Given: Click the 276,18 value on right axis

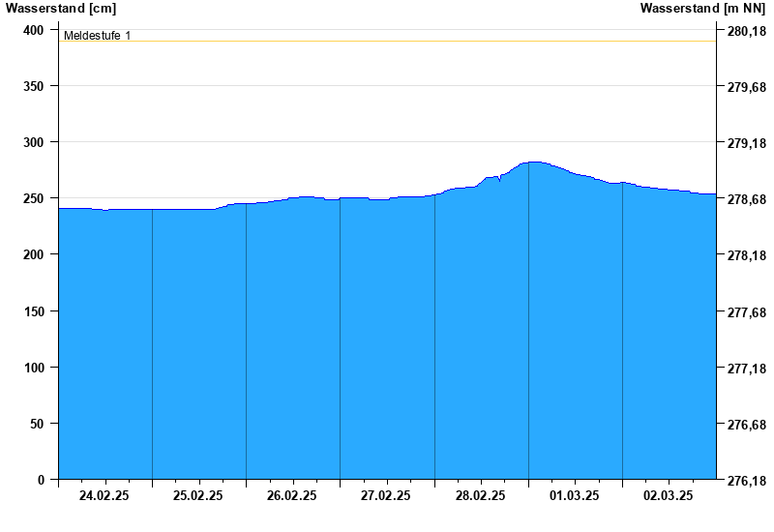Looking at the screenshot, I should tap(744, 481).
